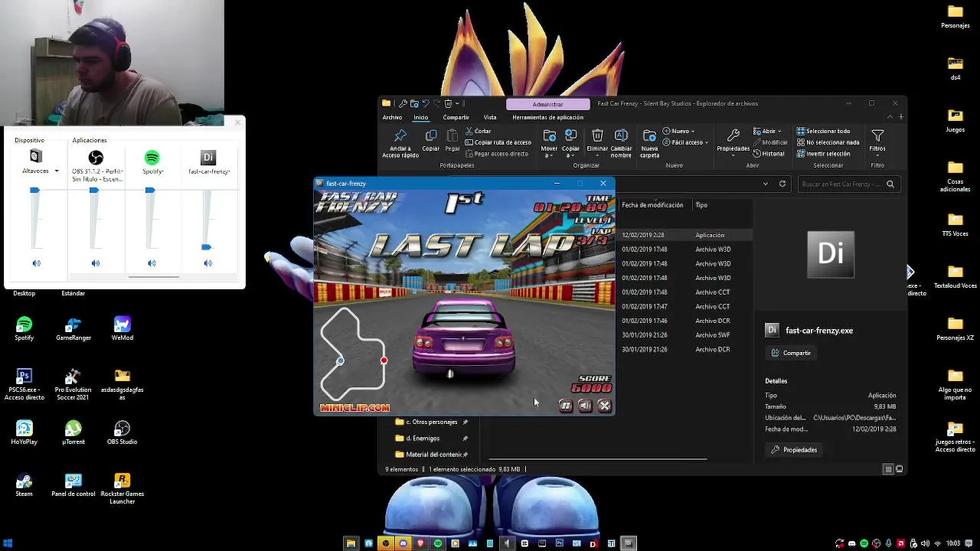The width and height of the screenshot is (980, 551).
Task: Toggle game sound with the speaker icon
Action: click(x=585, y=406)
